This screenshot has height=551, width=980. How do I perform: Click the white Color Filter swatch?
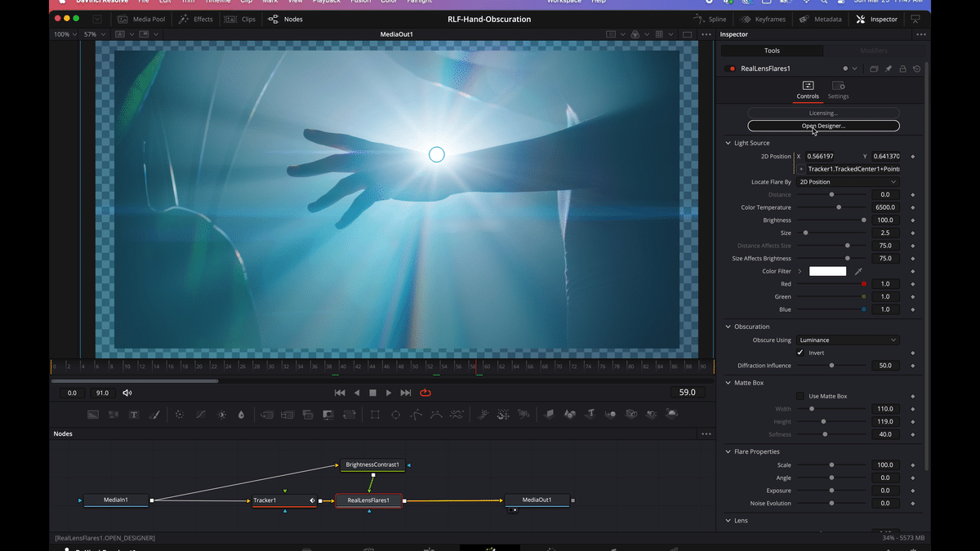point(827,271)
